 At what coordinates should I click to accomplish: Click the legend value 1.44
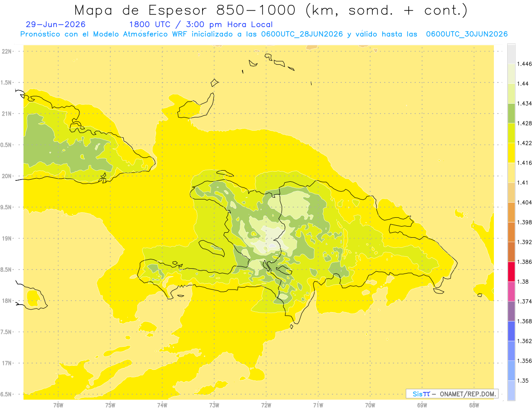point(523,83)
